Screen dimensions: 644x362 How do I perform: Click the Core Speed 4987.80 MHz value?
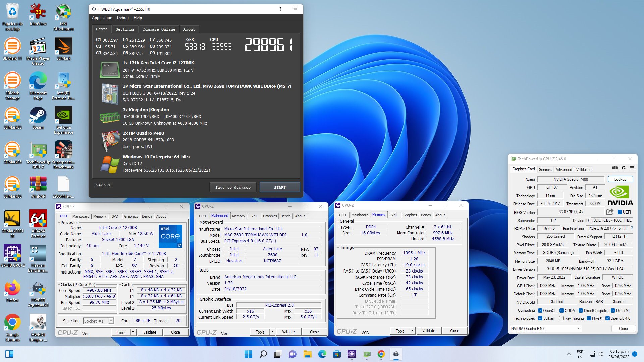click(x=99, y=290)
